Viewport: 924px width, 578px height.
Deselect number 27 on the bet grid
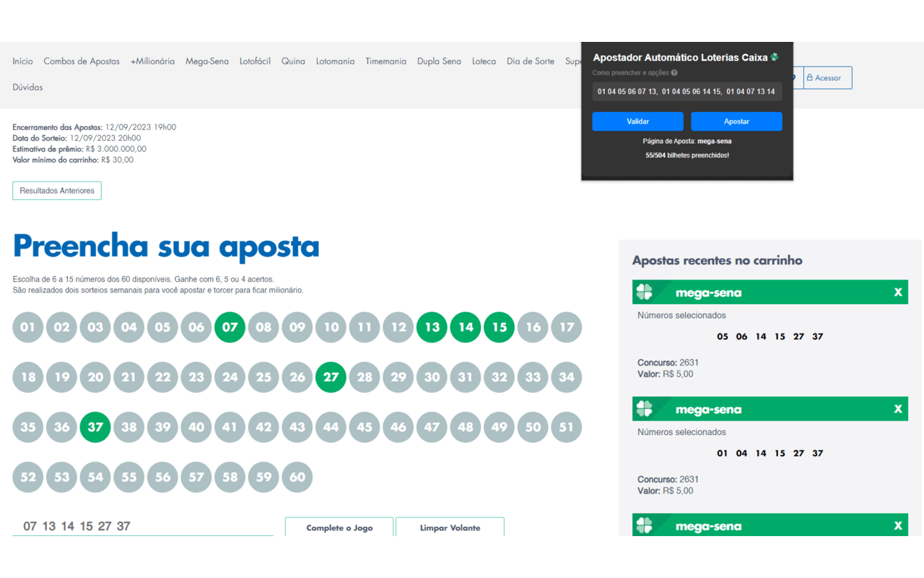pyautogui.click(x=331, y=377)
